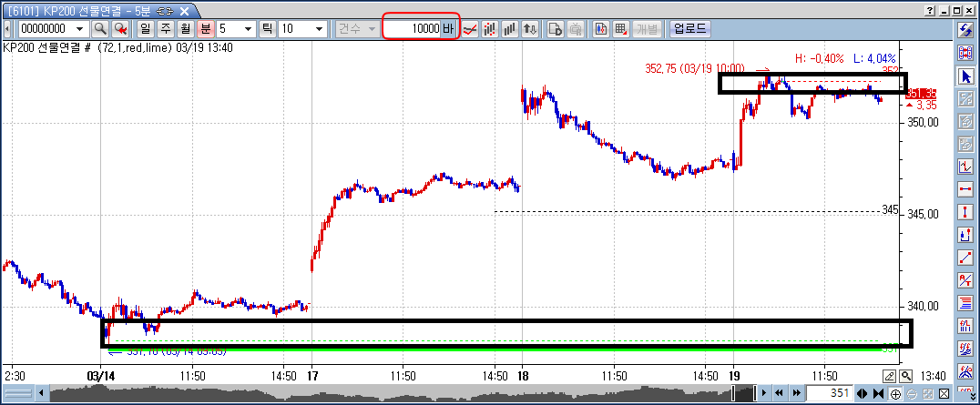The image size is (980, 405).
Task: Click the zoom-in plus icon at bottom right
Action: click(x=896, y=393)
